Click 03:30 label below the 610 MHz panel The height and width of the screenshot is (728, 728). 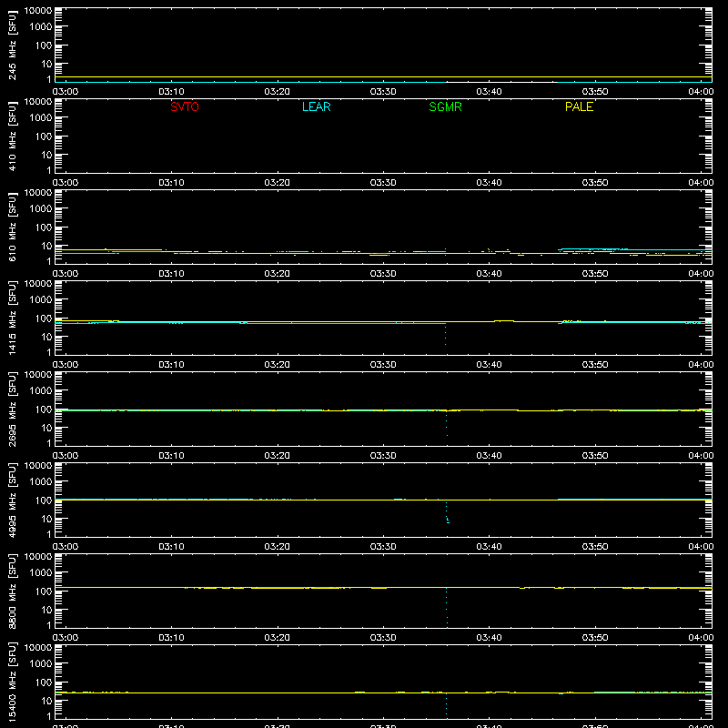pos(383,274)
